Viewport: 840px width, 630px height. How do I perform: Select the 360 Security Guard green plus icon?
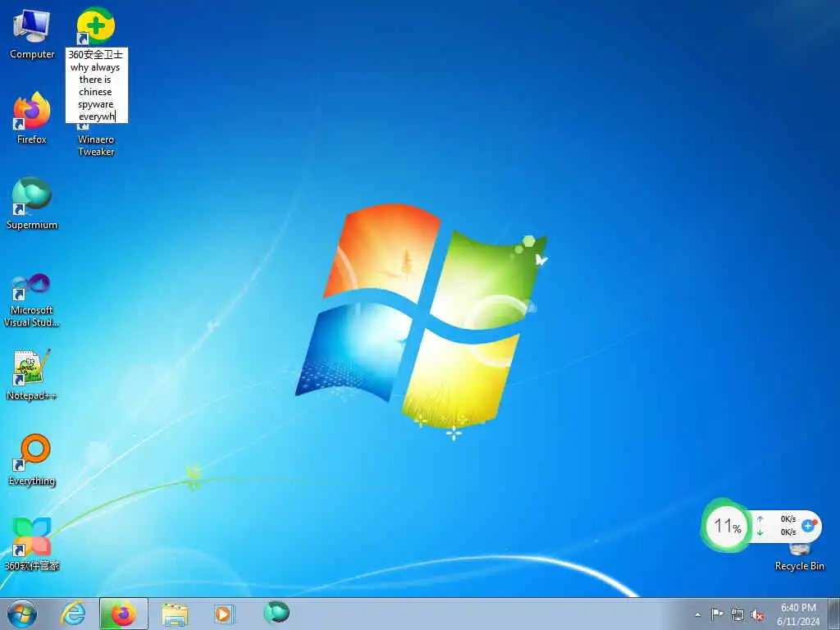click(95, 25)
